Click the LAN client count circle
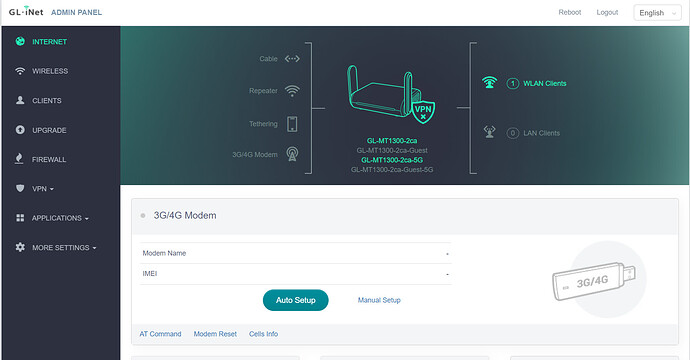Viewport: 690px width, 360px height. [512, 133]
